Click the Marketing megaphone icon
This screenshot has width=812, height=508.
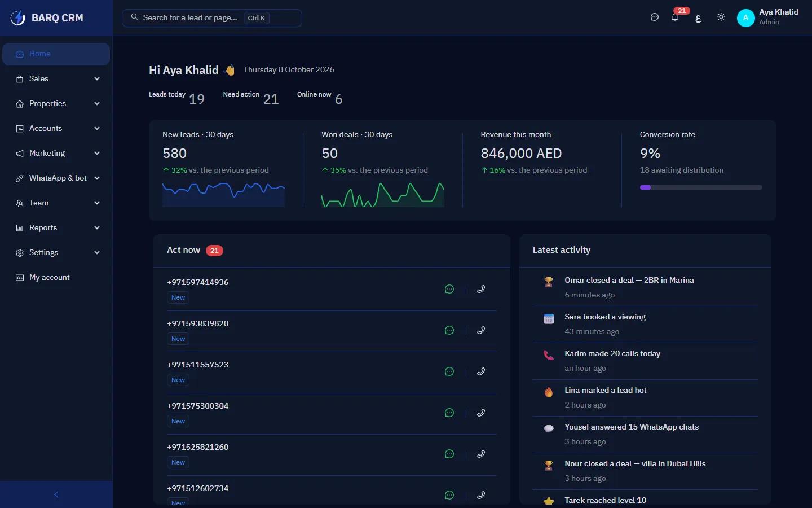click(20, 154)
